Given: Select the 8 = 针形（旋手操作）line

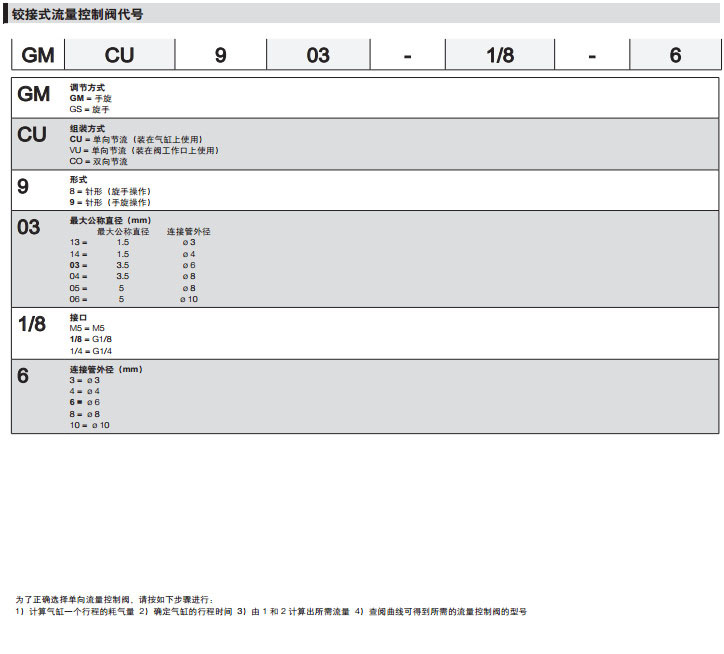Looking at the screenshot, I should coord(110,191).
